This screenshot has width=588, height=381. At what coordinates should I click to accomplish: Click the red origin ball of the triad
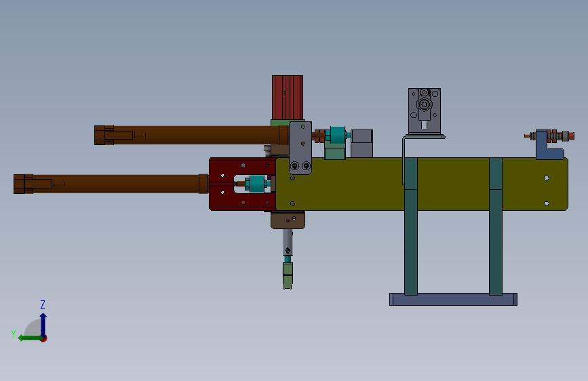coord(44,338)
